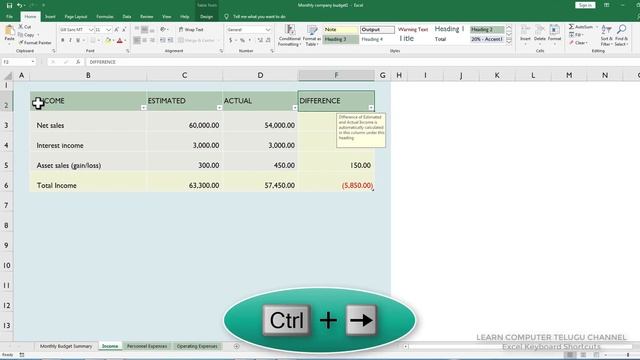Click the Sign in button
This screenshot has width=640, height=360.
click(x=585, y=5)
